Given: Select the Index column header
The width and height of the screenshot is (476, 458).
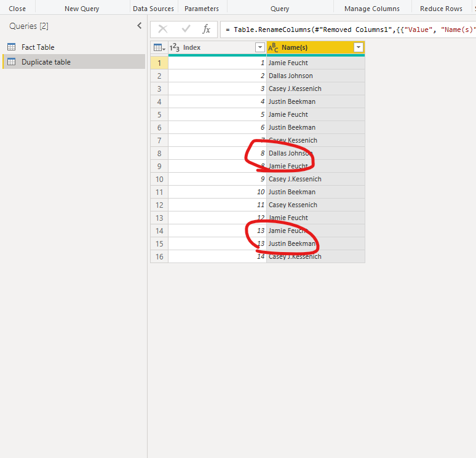Looking at the screenshot, I should coord(217,48).
